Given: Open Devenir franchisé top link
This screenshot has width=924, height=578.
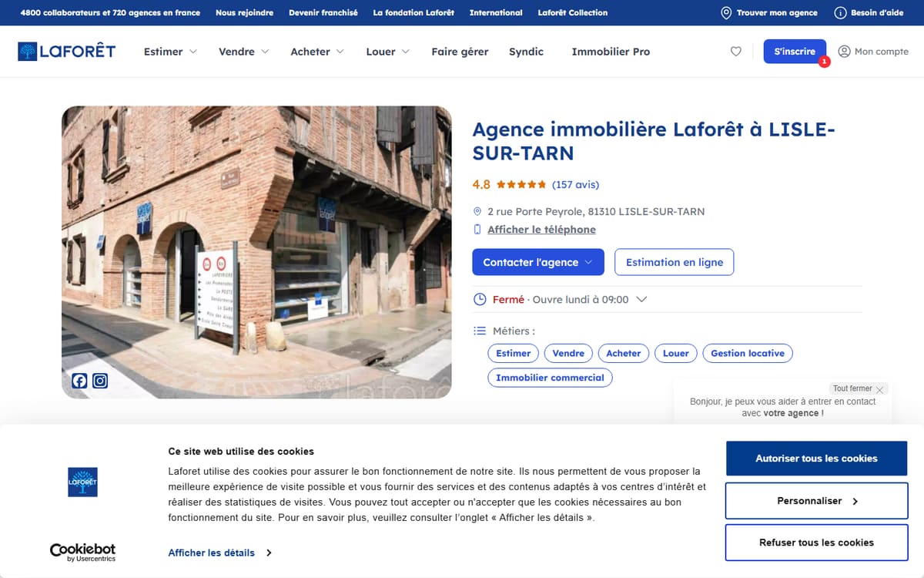Looking at the screenshot, I should click(323, 13).
